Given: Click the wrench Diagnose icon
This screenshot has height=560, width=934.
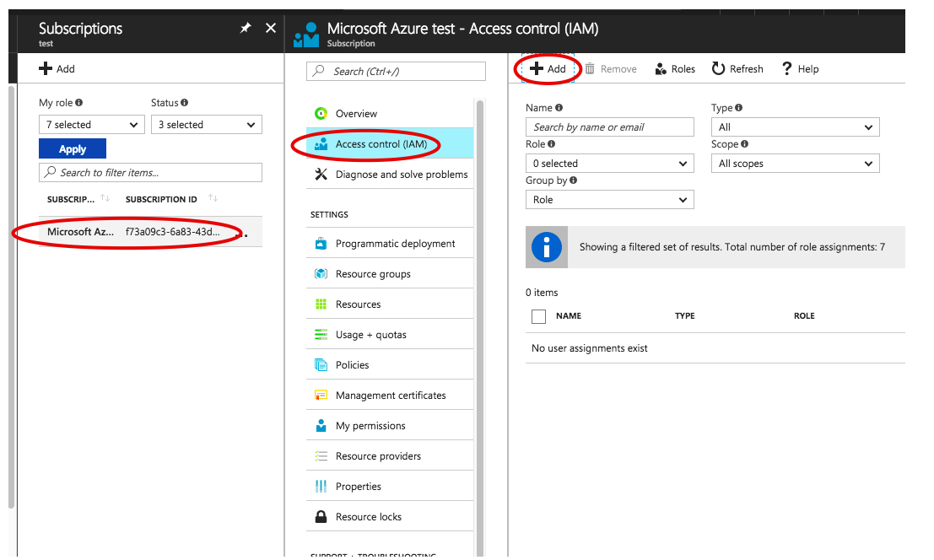Looking at the screenshot, I should point(321,174).
